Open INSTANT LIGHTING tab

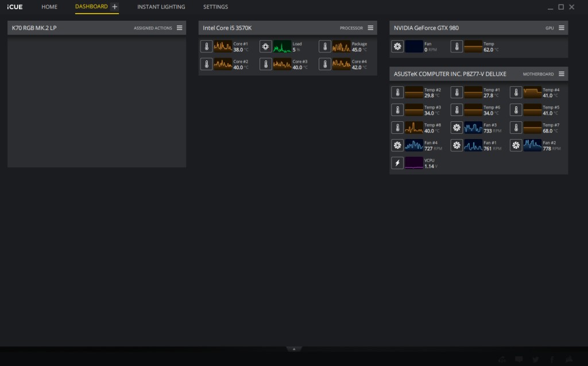tap(161, 7)
